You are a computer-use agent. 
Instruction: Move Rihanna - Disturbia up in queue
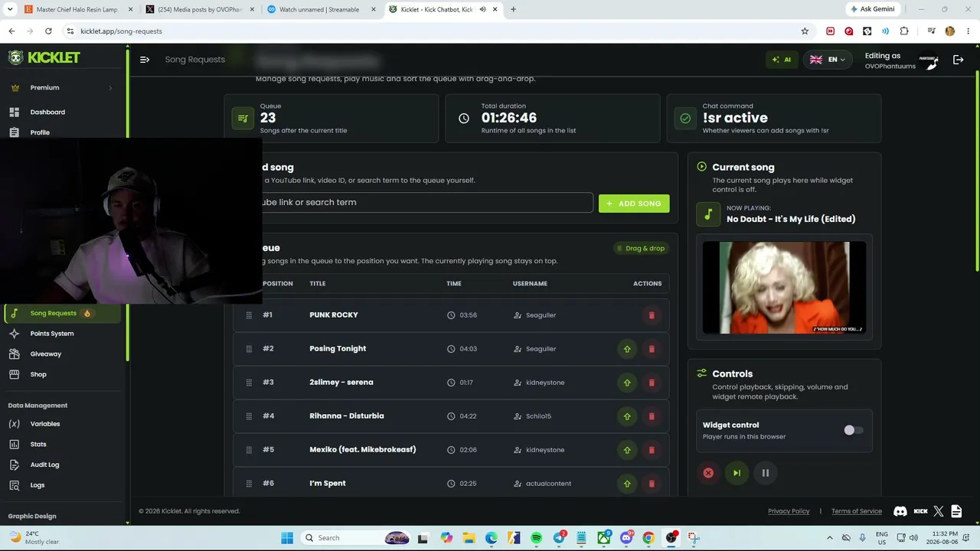pos(627,416)
